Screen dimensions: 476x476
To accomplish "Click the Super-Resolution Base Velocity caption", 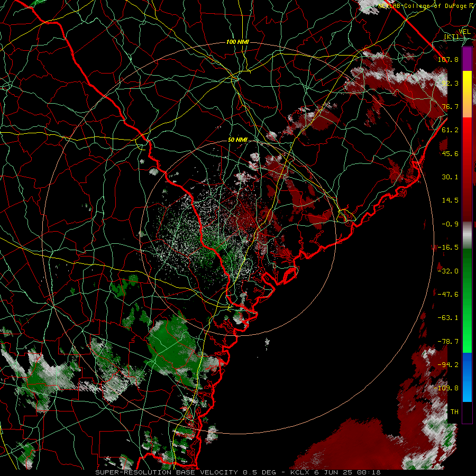I will pos(238,472).
